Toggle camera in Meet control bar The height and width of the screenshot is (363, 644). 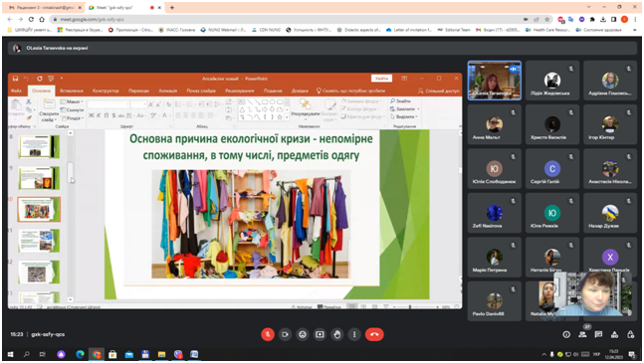(x=285, y=334)
